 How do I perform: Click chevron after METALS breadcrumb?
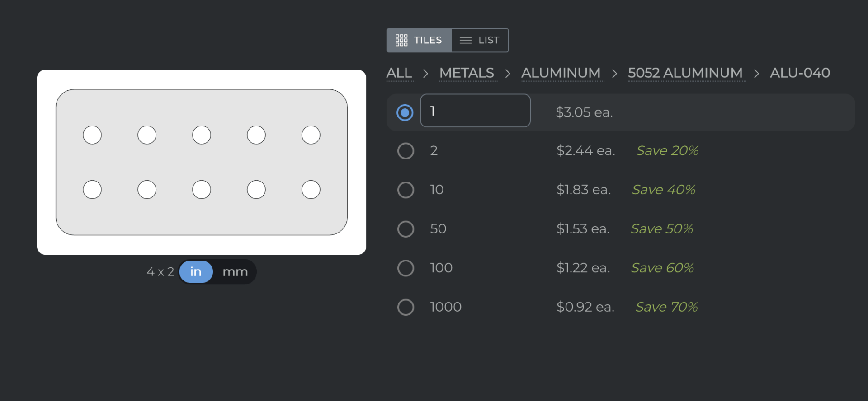pyautogui.click(x=508, y=73)
